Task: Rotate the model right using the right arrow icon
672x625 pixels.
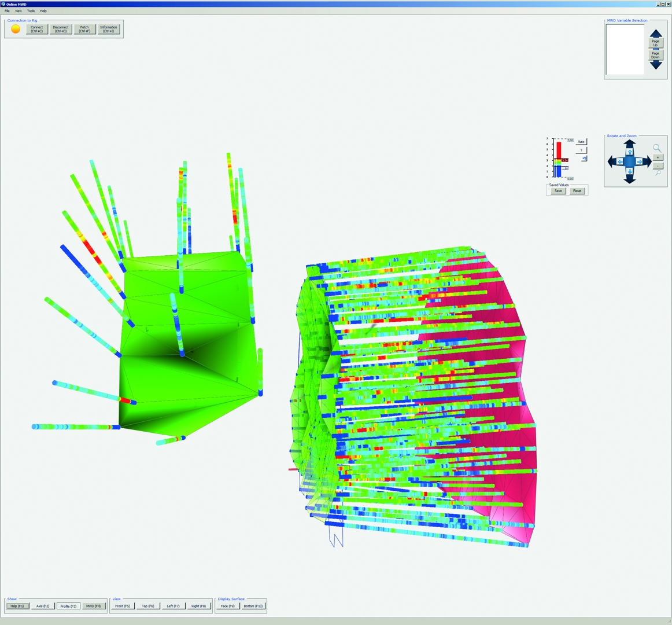Action: (x=640, y=161)
